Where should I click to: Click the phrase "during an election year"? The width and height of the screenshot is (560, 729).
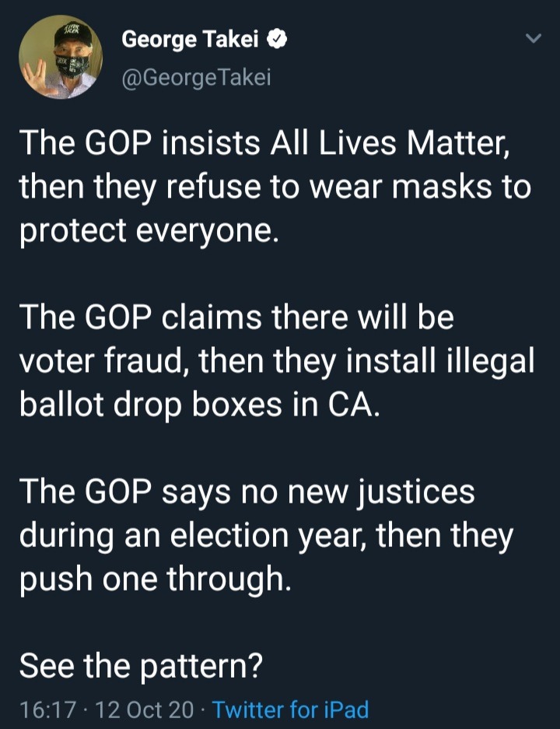(x=188, y=536)
